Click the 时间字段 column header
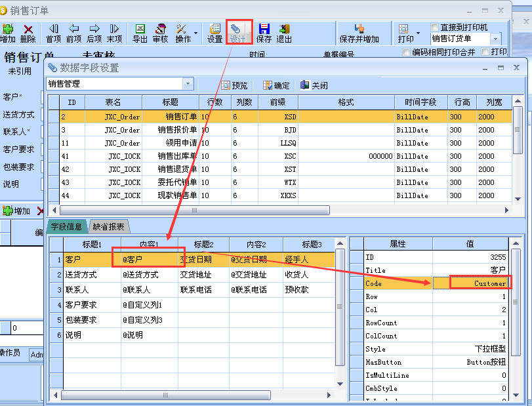 click(420, 102)
